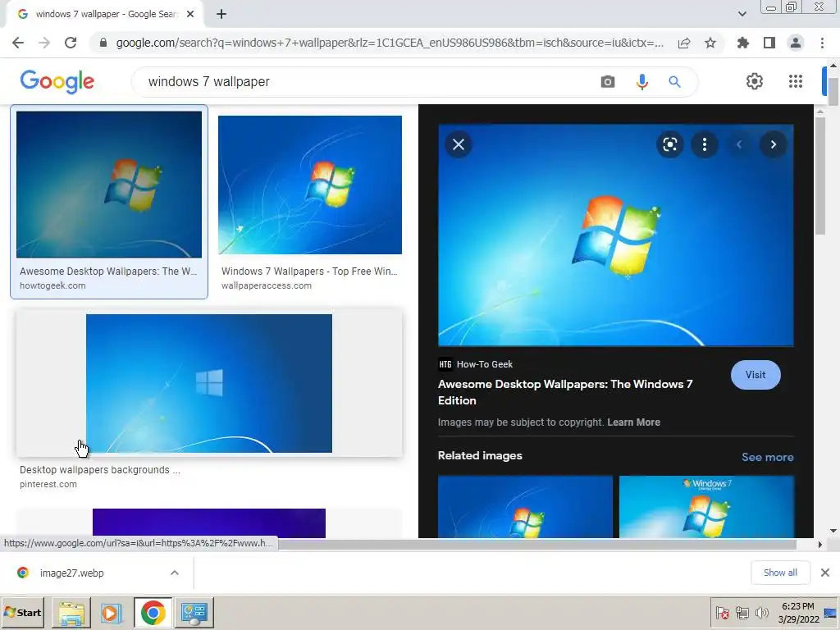Go back to previous page
This screenshot has height=630, width=840.
pyautogui.click(x=18, y=43)
